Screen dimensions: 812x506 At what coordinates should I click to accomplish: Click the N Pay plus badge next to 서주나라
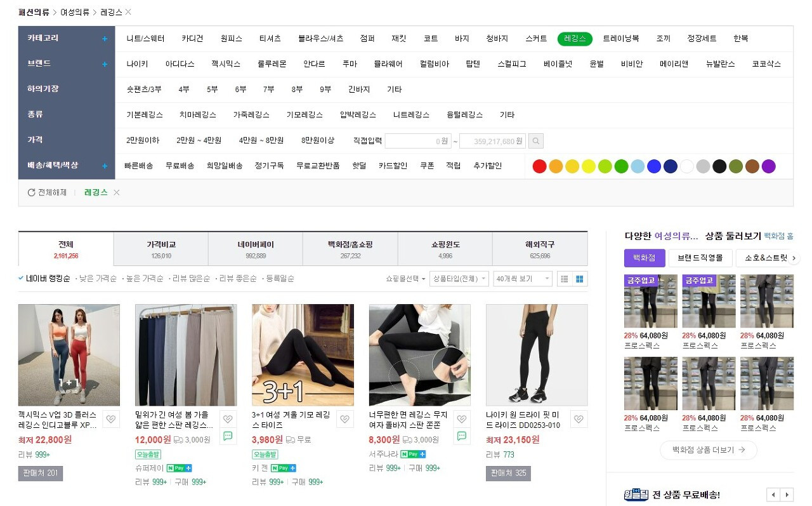(x=413, y=455)
